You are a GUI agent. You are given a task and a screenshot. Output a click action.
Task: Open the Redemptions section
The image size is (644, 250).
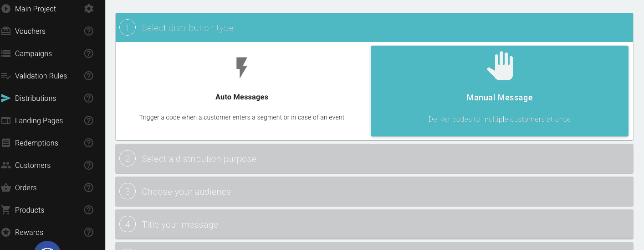click(x=36, y=143)
